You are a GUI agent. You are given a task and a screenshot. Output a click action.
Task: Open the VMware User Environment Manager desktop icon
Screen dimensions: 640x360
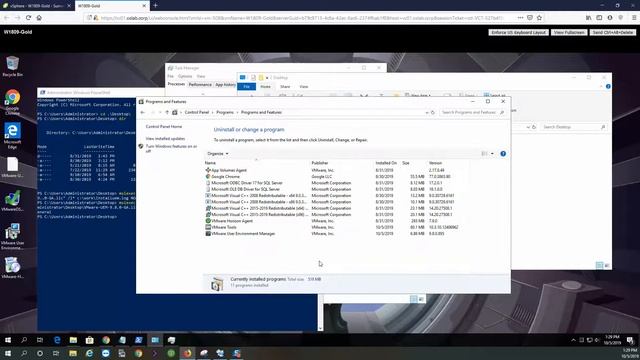12,236
